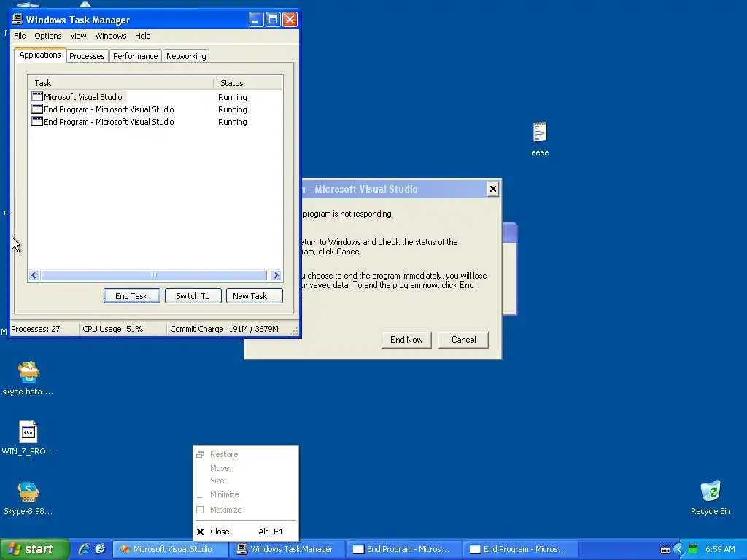Expand hidden tray icons with the arrow
This screenshot has height=560, width=747.
coord(679,549)
